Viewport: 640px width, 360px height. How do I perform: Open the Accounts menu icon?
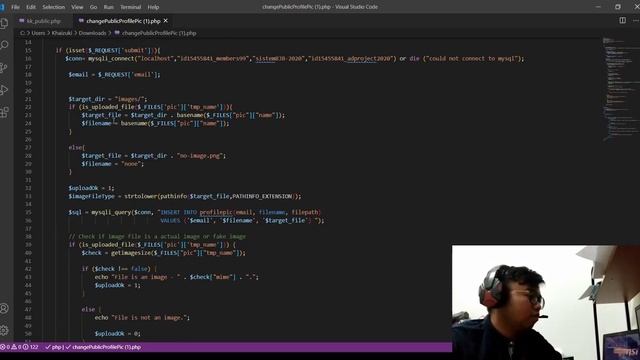coord(4,309)
